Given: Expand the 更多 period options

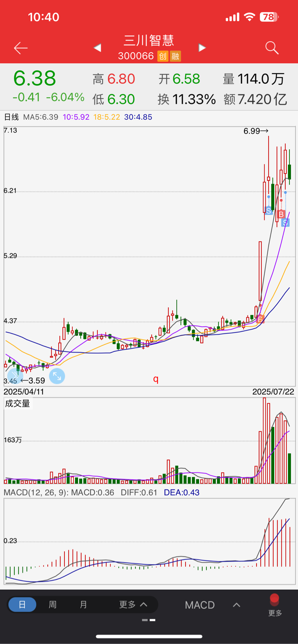Looking at the screenshot, I should coord(133,604).
